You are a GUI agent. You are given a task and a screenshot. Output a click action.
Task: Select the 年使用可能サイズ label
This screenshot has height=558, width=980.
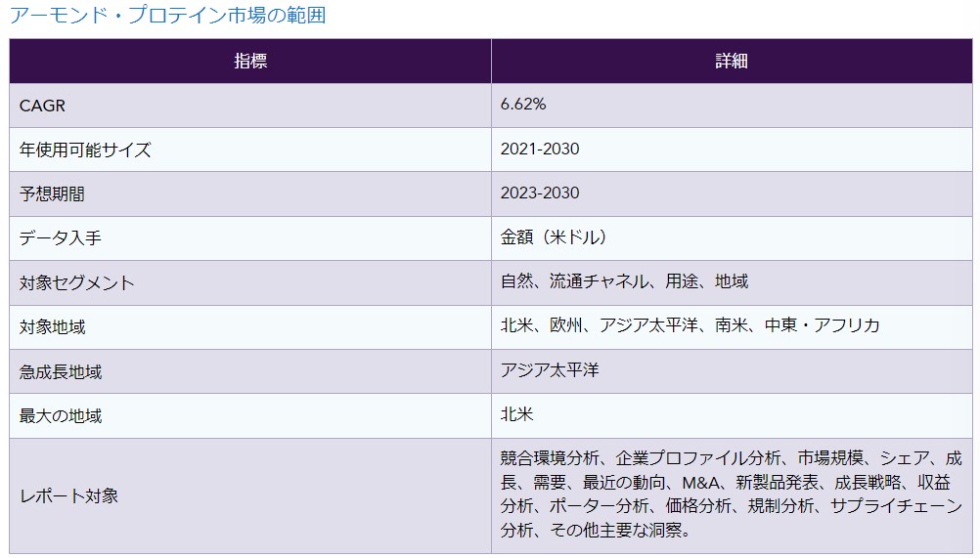coord(85,150)
